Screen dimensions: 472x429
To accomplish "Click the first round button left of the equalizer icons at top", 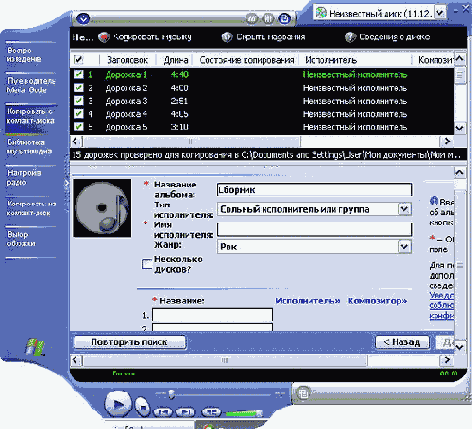I will [x=252, y=19].
